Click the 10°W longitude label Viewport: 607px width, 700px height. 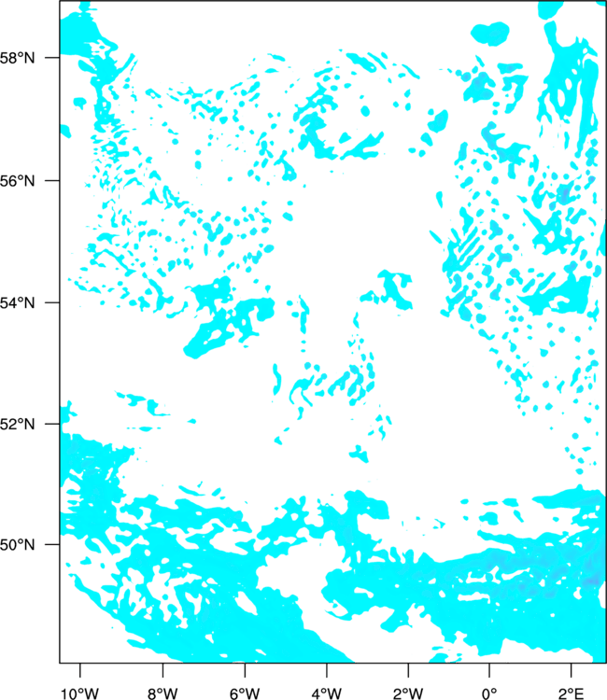[80, 693]
